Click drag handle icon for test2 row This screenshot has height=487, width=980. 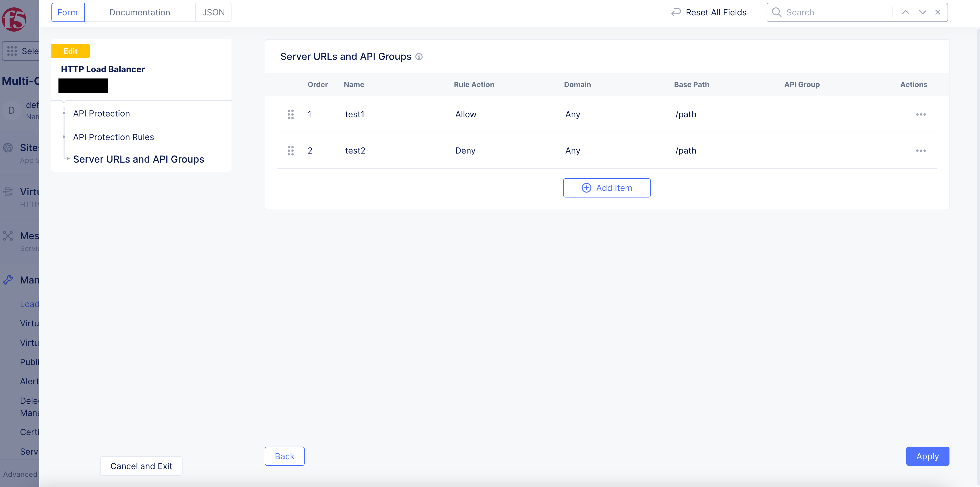290,151
